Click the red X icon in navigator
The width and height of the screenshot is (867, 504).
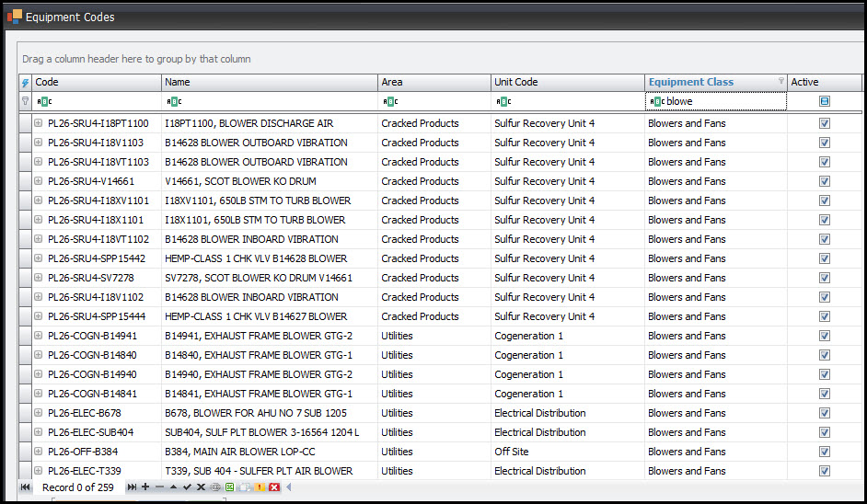(274, 487)
